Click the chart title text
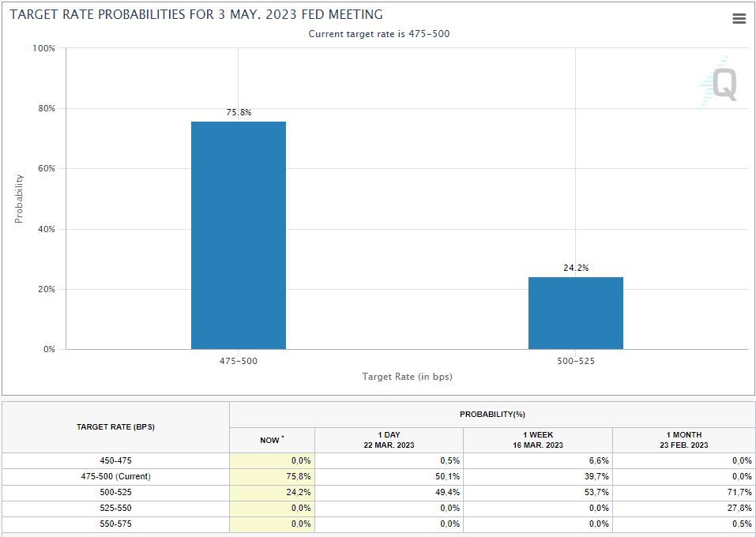Viewport: 756px width, 537px height. click(196, 14)
